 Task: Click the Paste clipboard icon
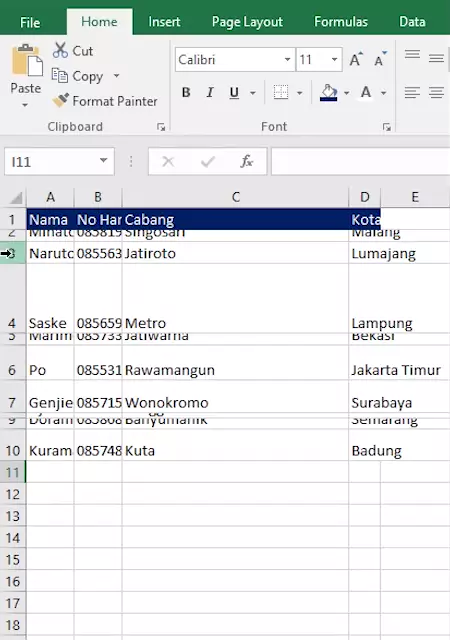coord(27,60)
